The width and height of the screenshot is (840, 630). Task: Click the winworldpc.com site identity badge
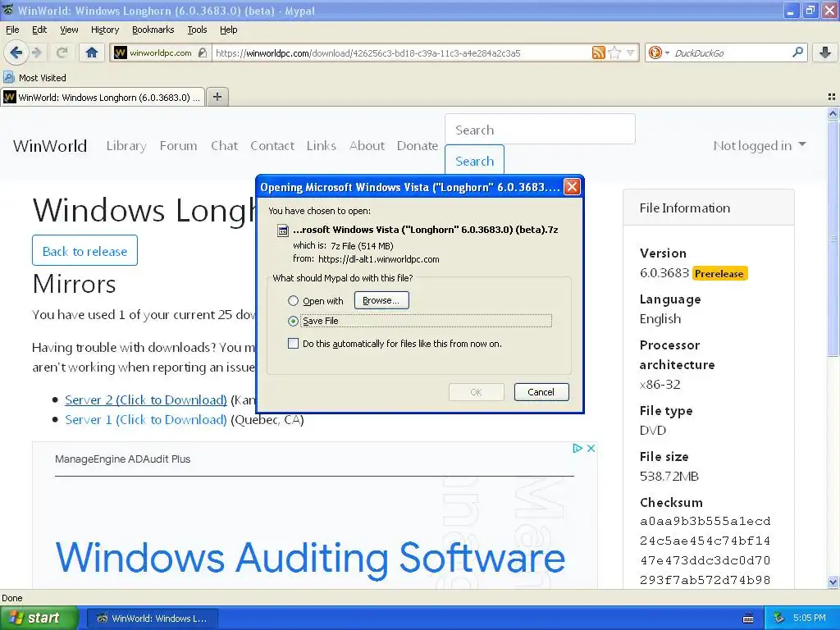click(161, 52)
